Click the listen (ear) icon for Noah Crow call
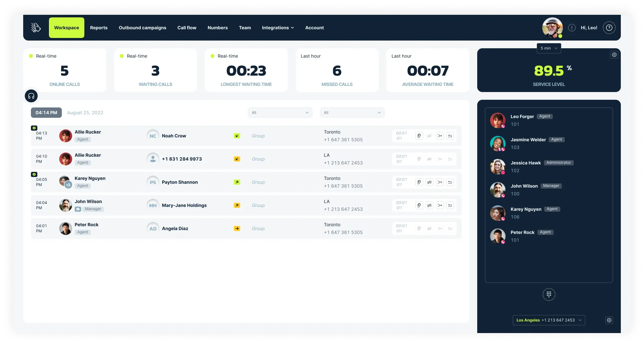 coord(419,136)
